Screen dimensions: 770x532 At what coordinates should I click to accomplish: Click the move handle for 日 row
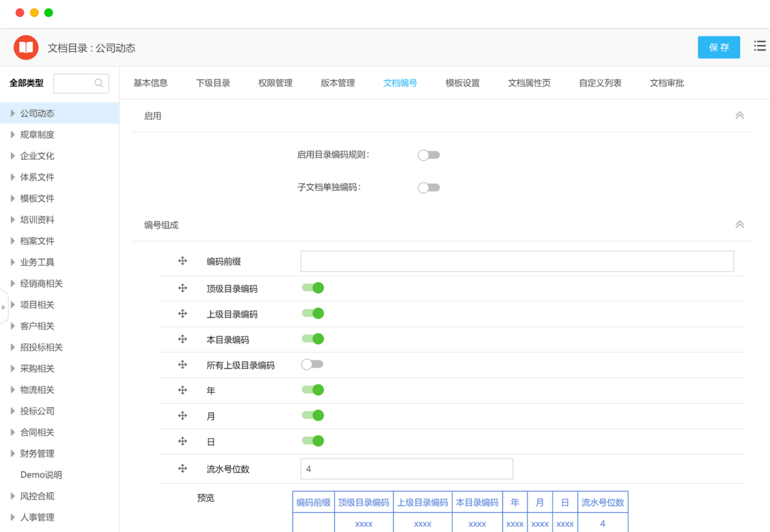[182, 441]
